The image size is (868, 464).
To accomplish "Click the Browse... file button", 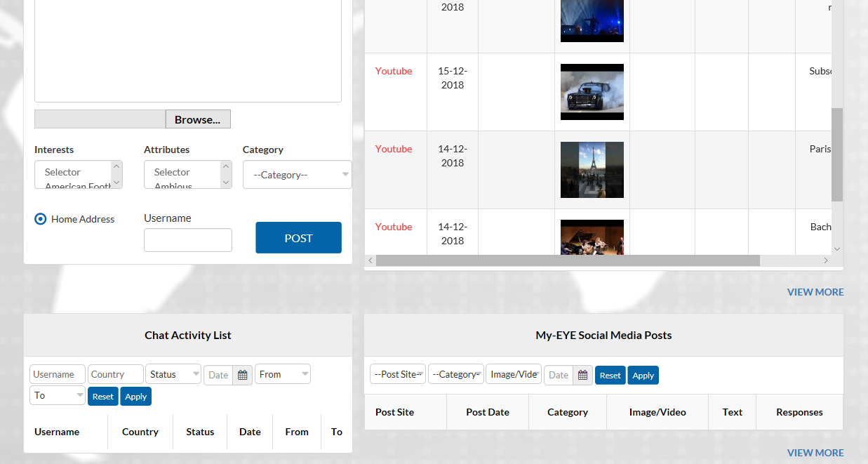I will coord(198,119).
